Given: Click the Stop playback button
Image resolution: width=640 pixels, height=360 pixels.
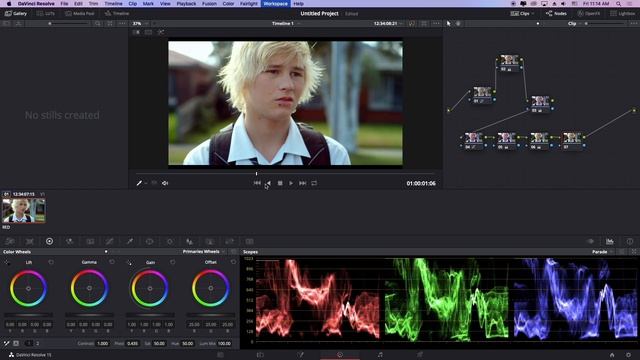Looking at the screenshot, I should point(280,183).
